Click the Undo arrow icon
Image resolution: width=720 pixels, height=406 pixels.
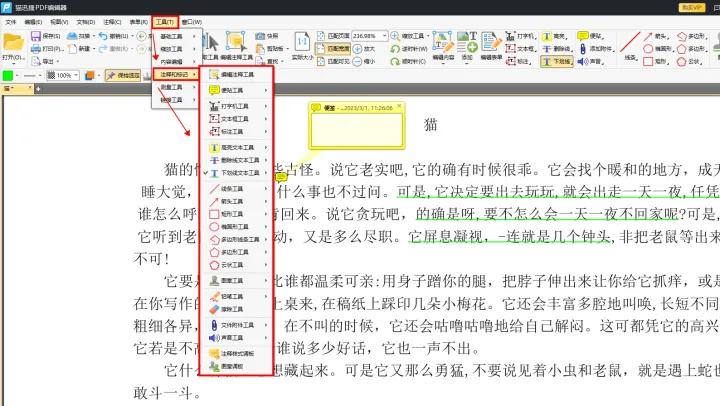coord(103,36)
